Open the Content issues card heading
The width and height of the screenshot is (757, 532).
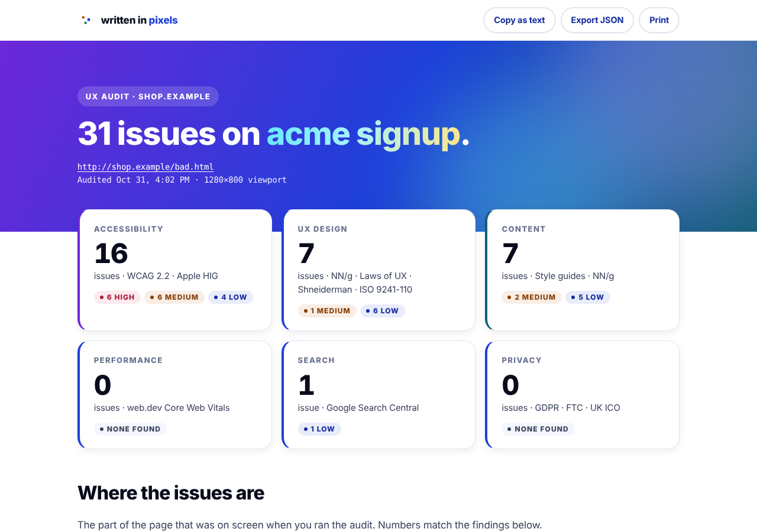pos(523,229)
